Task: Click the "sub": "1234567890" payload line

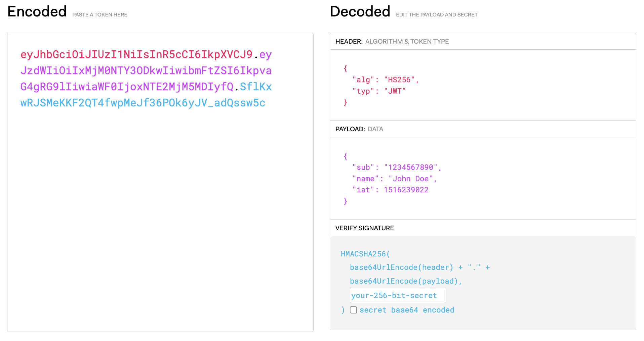Action: click(397, 167)
